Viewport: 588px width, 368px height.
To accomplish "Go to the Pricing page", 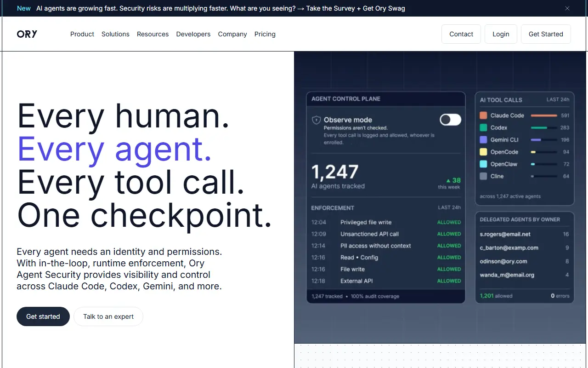I will click(x=265, y=34).
